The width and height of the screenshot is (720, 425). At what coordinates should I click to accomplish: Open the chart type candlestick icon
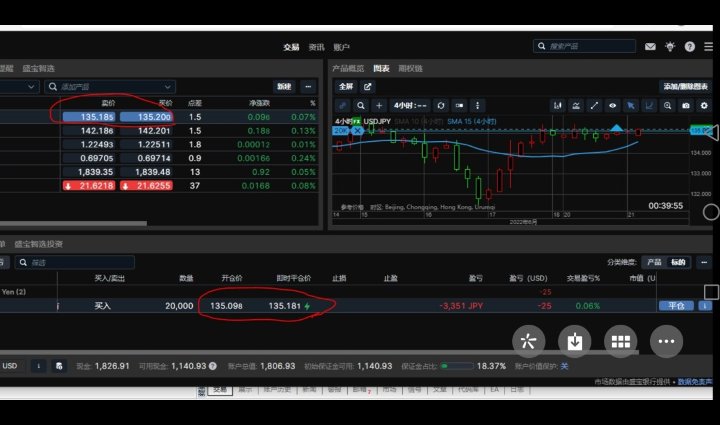(x=557, y=106)
